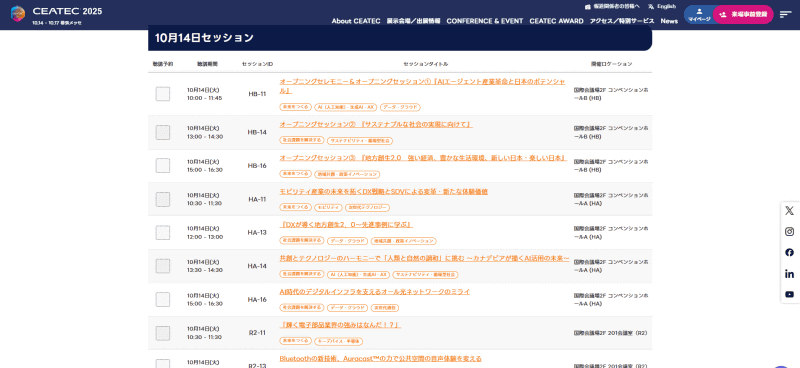The image size is (800, 368).
Task: Open the LinkedIn social icon
Action: [x=789, y=274]
